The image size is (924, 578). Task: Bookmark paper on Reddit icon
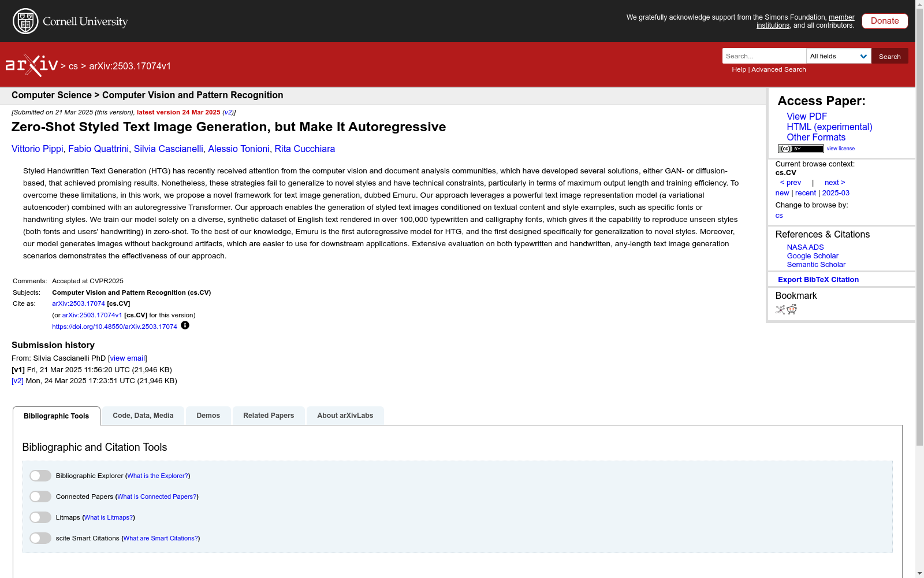pos(792,310)
